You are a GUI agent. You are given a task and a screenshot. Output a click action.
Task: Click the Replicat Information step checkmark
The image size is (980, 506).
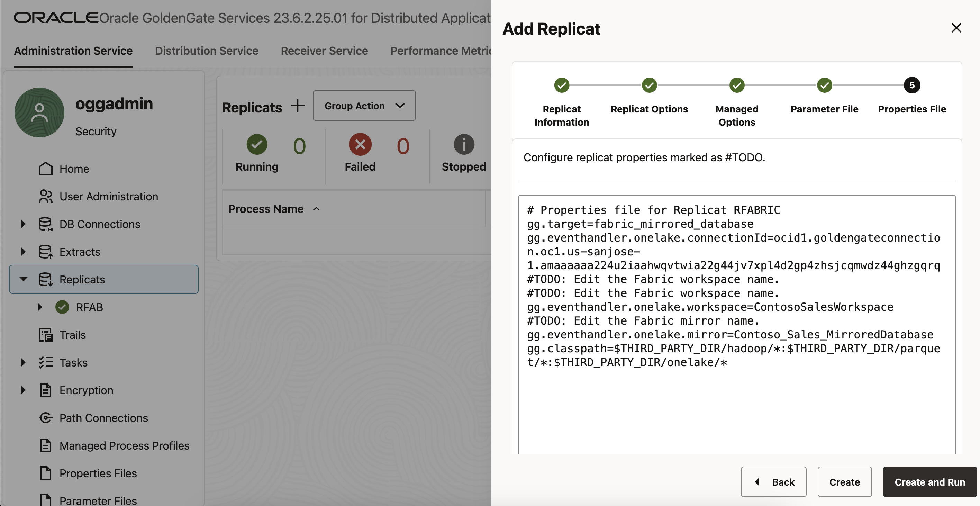pyautogui.click(x=562, y=85)
